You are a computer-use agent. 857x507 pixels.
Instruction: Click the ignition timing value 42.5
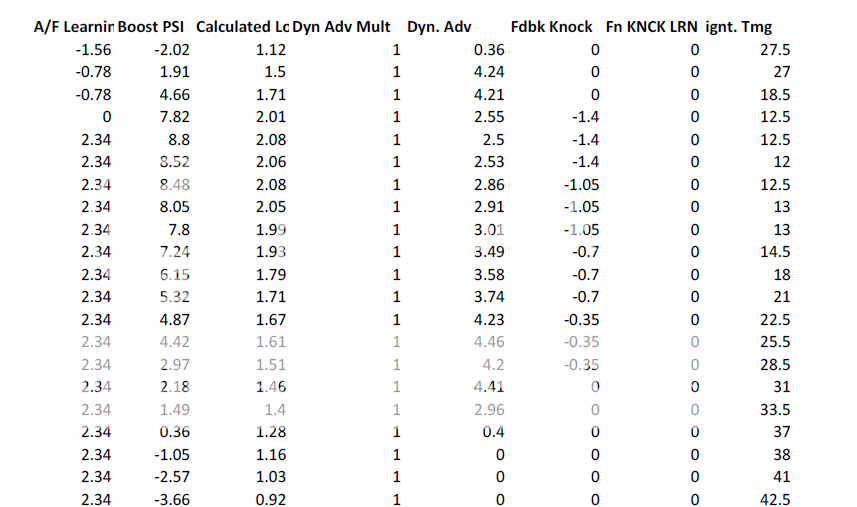(775, 499)
